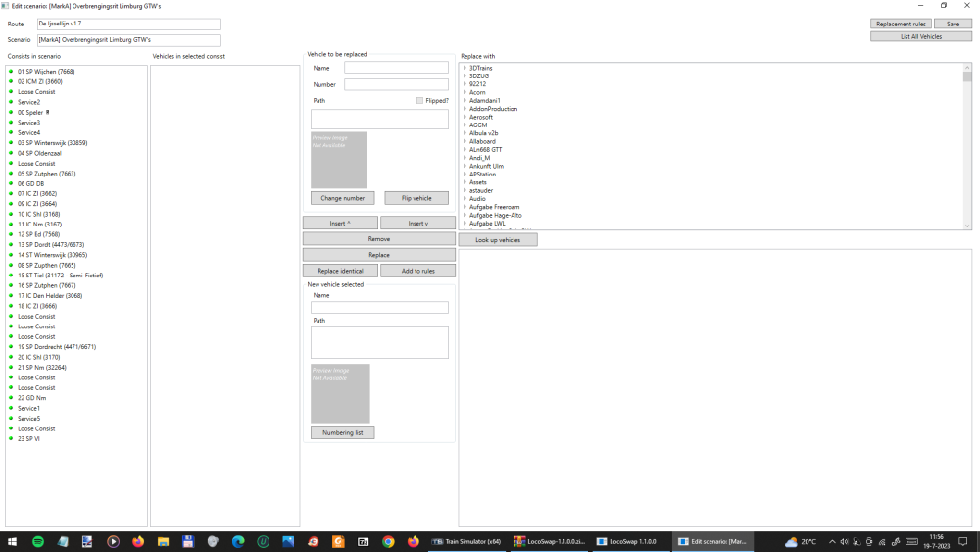Open Microsoft Edge from the taskbar

pyautogui.click(x=238, y=541)
